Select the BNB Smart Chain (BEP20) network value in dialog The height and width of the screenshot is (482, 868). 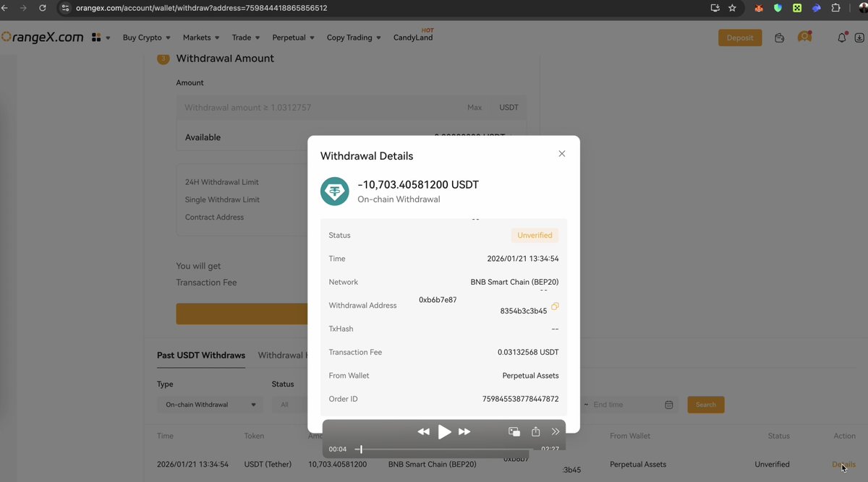(514, 283)
